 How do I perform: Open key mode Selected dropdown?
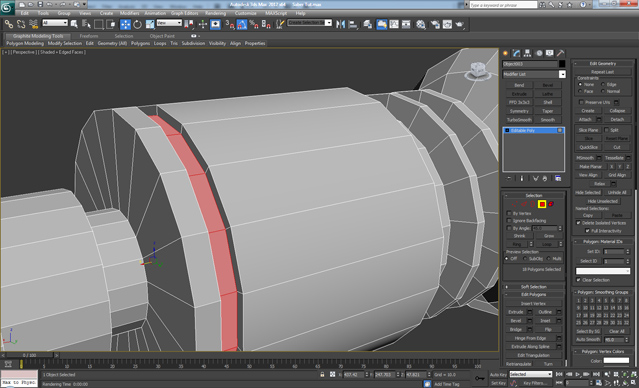click(x=531, y=374)
